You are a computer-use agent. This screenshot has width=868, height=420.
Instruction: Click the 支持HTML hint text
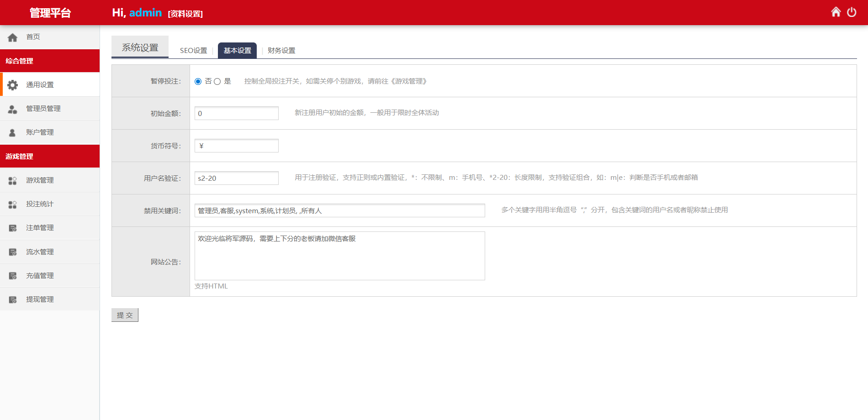[211, 286]
